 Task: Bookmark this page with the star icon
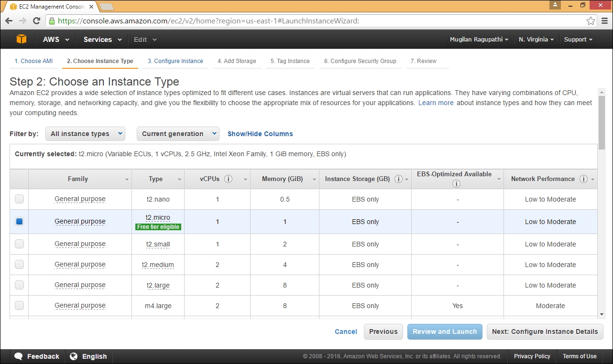point(591,21)
